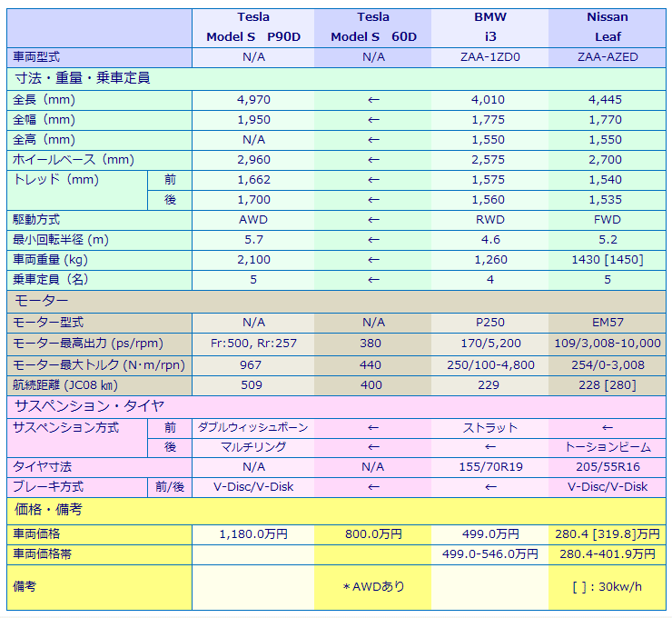Select the 備考 row label
Screen dimensions: 672x618
[x=99, y=587]
